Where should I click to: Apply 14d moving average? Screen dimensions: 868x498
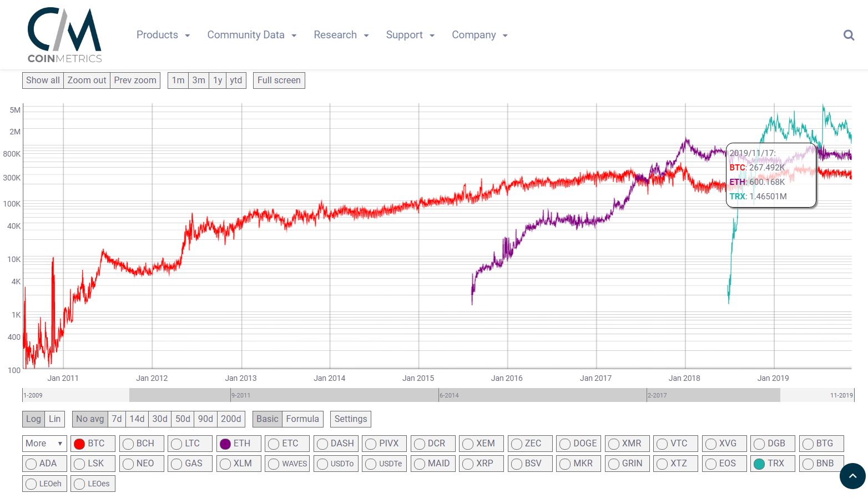(137, 419)
